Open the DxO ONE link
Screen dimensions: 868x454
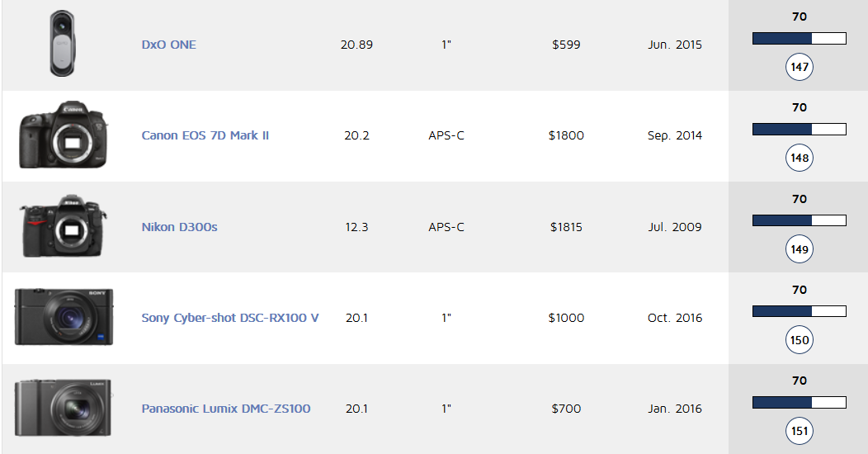[x=168, y=45]
